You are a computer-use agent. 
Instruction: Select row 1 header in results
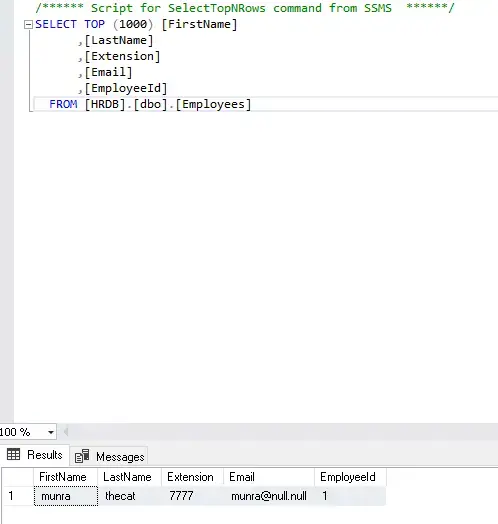(17, 496)
